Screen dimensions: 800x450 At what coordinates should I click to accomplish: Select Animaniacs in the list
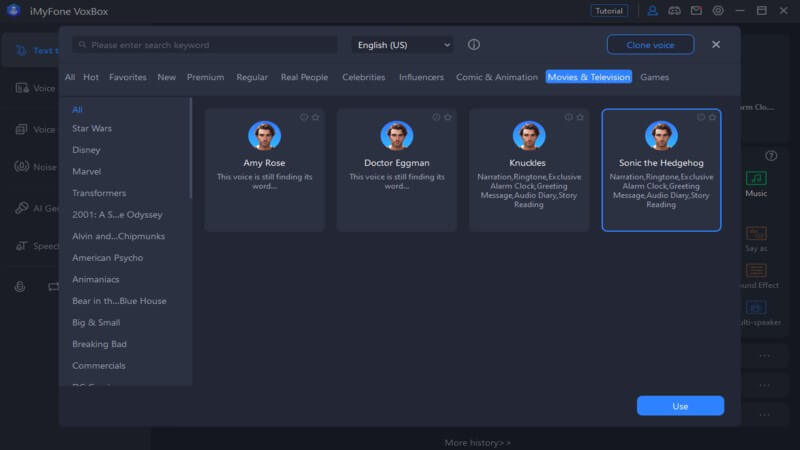pyautogui.click(x=95, y=280)
